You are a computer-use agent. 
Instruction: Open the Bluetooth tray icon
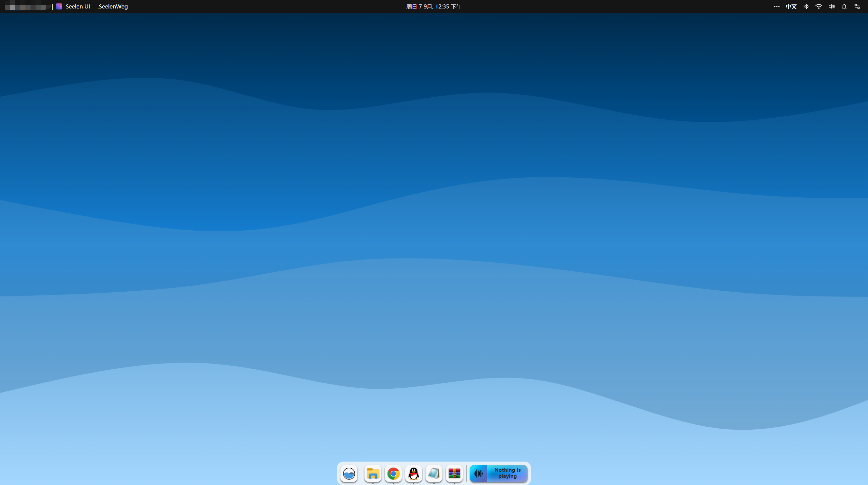pos(806,6)
